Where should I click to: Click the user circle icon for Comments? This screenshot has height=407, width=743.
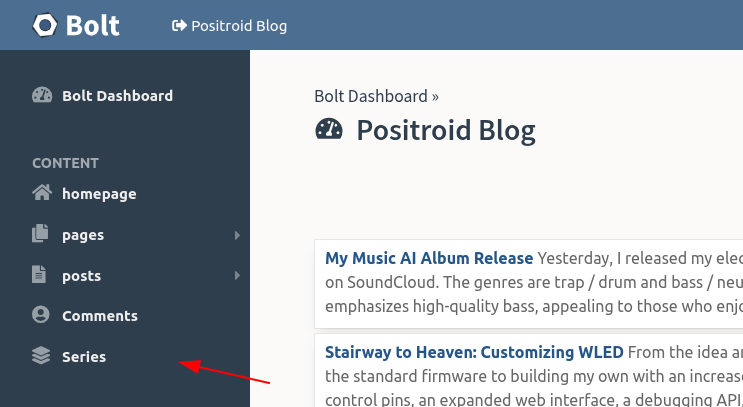[x=41, y=315]
